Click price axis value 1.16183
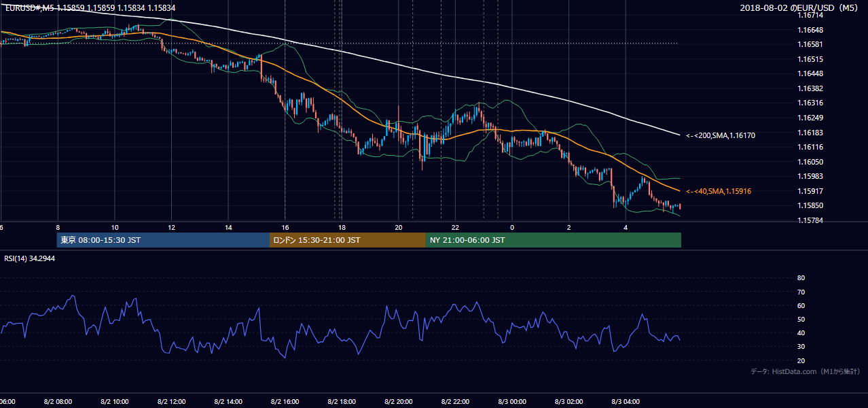The image size is (868, 408). [810, 133]
